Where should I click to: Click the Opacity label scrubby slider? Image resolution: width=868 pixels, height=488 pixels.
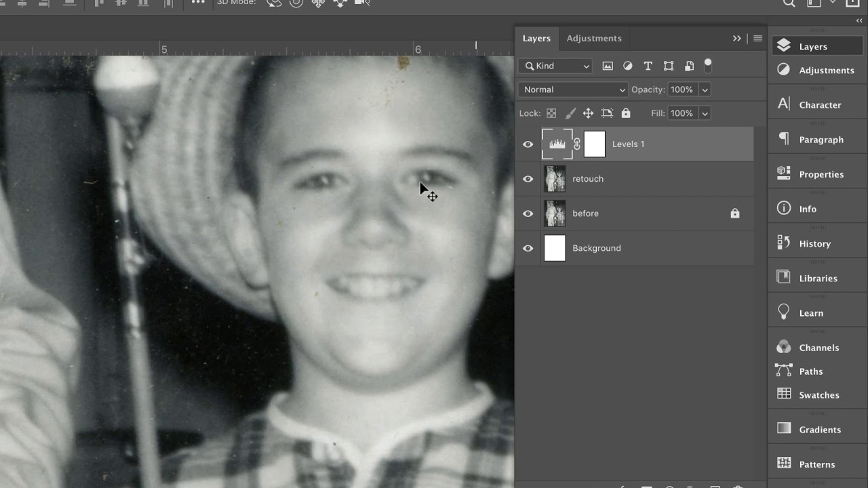pyautogui.click(x=648, y=89)
